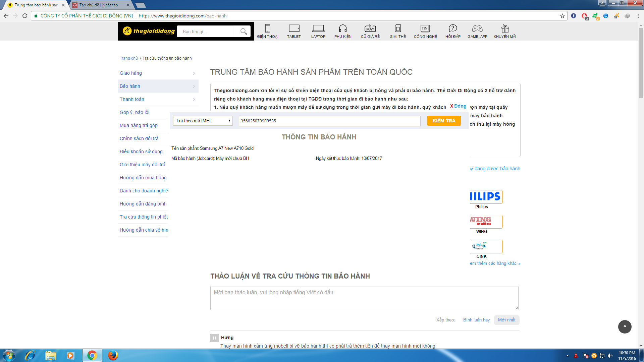Image resolution: width=644 pixels, height=362 pixels.
Task: Close the popup with X Đóng
Action: point(458,106)
